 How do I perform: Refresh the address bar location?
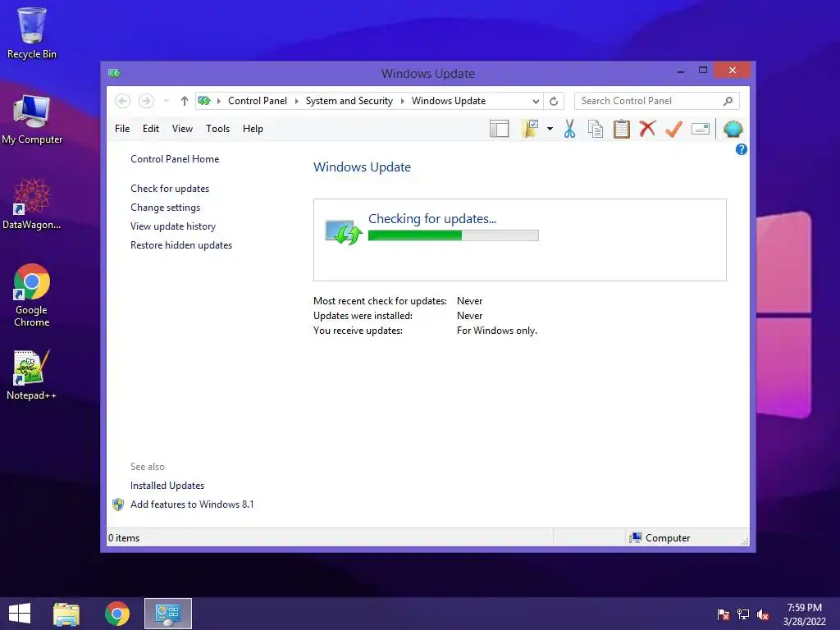coord(554,101)
